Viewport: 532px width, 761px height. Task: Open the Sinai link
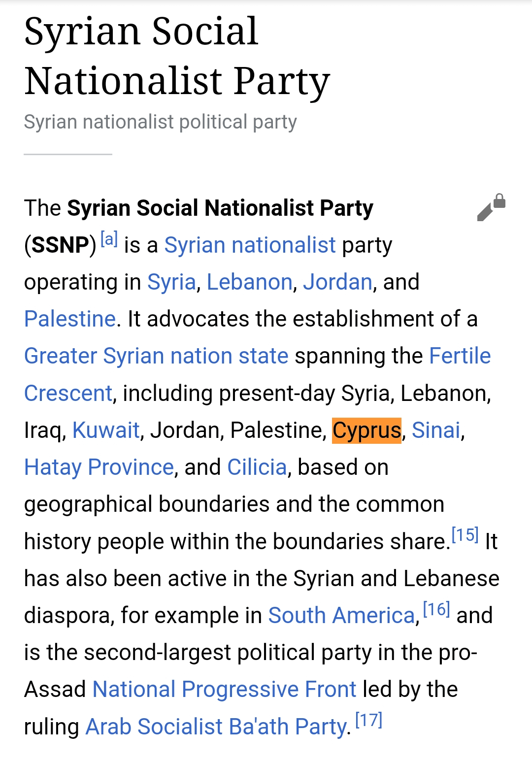click(436, 430)
